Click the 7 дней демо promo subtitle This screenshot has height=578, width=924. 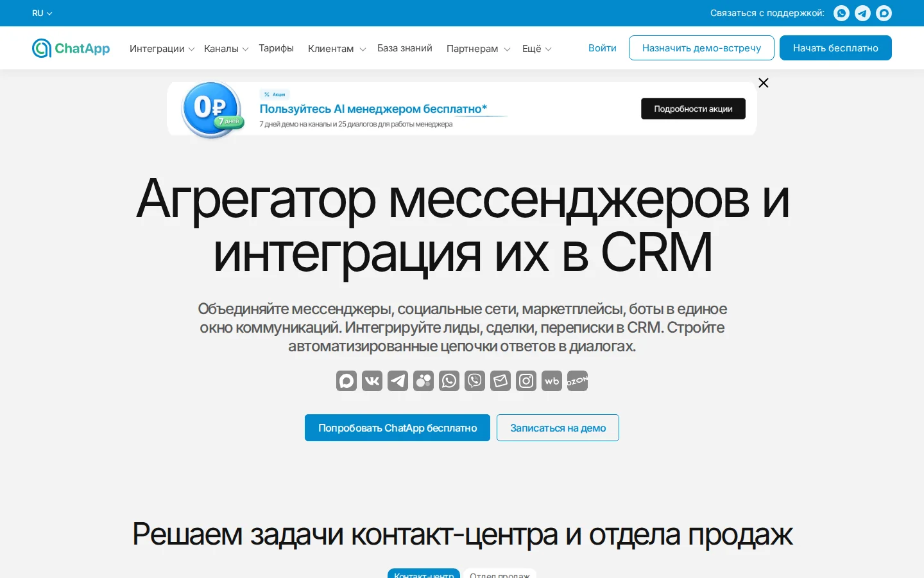[356, 125]
